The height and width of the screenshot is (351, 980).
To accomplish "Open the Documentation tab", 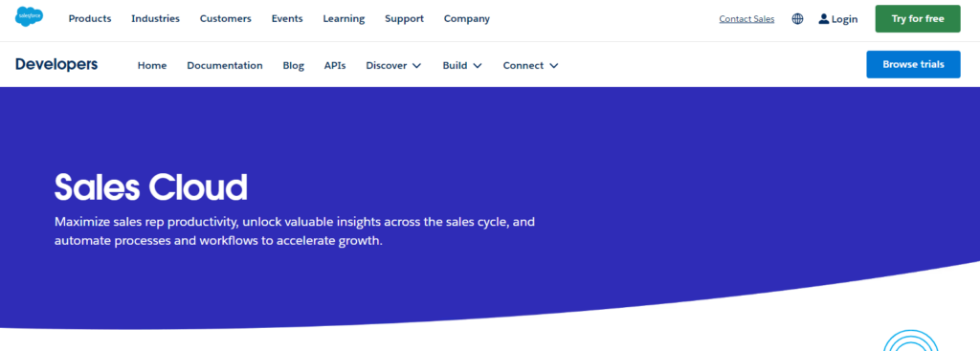I will [225, 66].
